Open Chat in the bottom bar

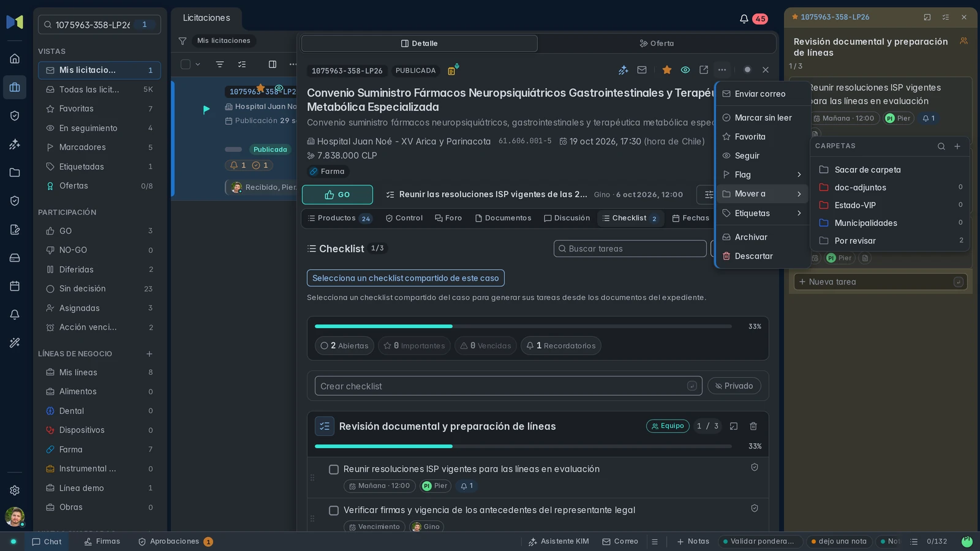pyautogui.click(x=47, y=542)
